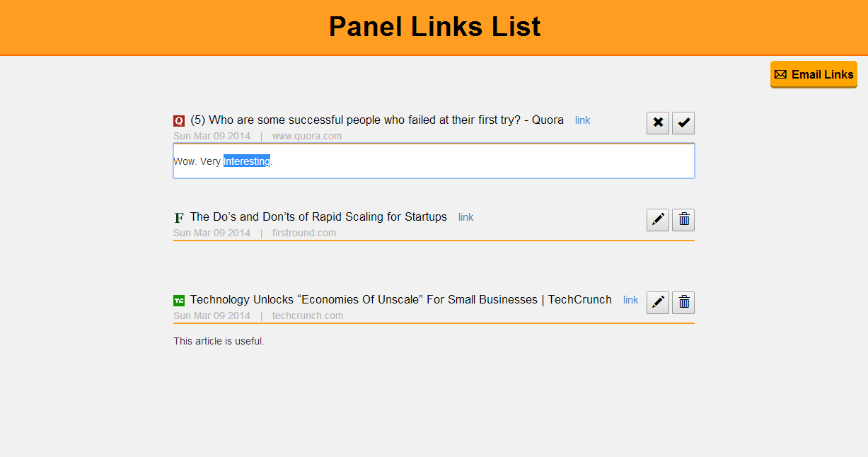The width and height of the screenshot is (868, 457).
Task: Click the firstround.com domain text
Action: point(304,233)
